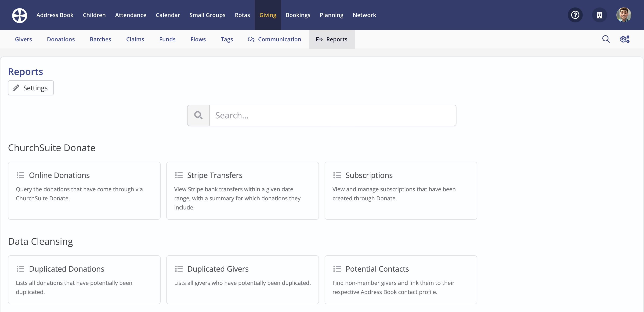Click the search box magnifier icon
This screenshot has height=312, width=644.
tap(198, 115)
